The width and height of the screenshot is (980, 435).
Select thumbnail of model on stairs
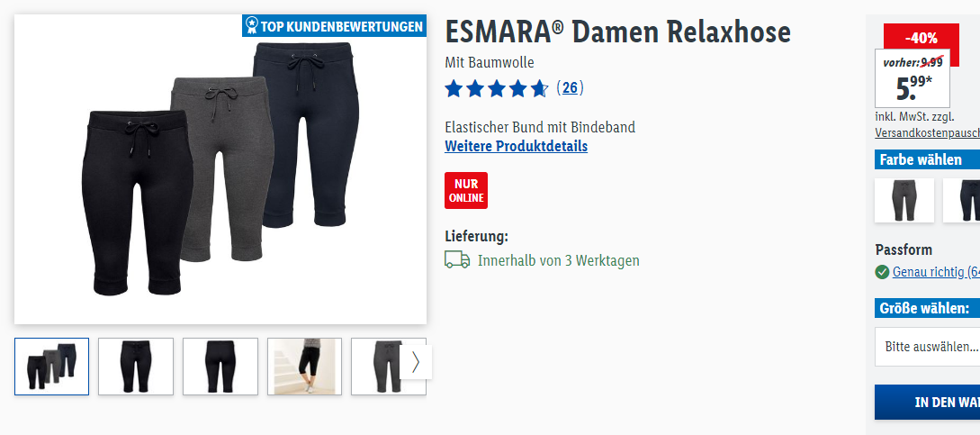[x=304, y=367]
